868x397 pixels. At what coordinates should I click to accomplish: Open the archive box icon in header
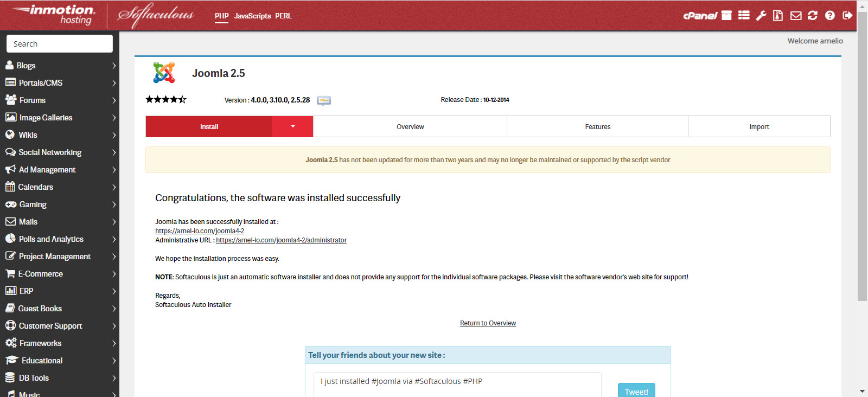[726, 15]
